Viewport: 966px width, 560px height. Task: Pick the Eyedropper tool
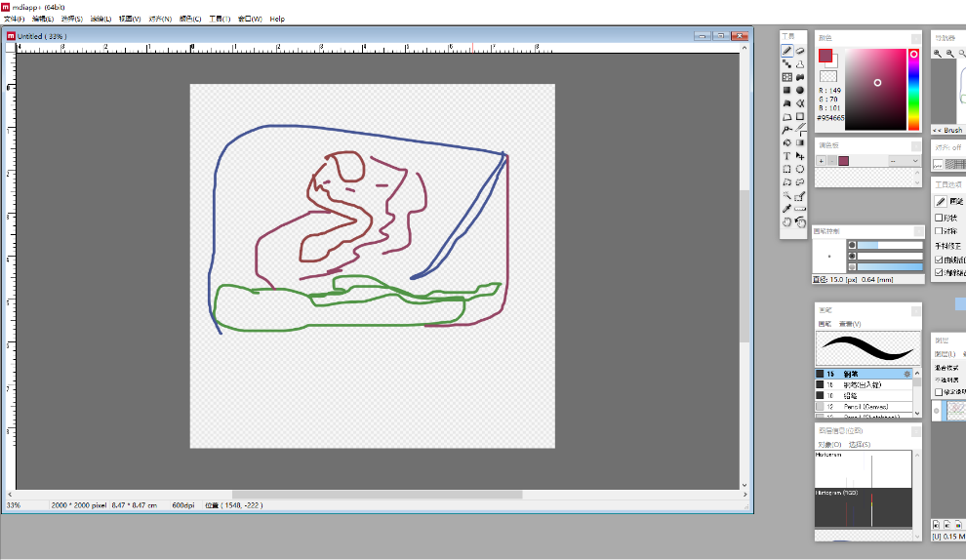click(786, 208)
